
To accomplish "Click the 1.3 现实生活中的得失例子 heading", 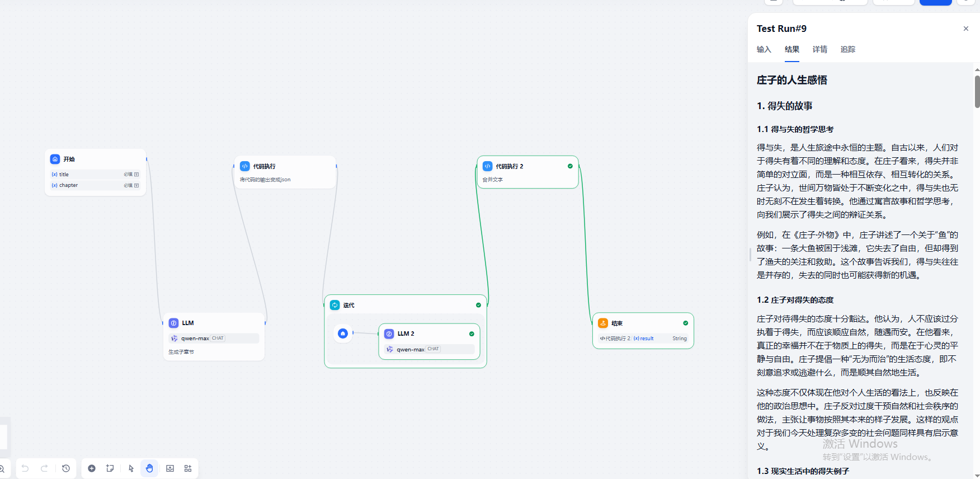I will click(803, 471).
